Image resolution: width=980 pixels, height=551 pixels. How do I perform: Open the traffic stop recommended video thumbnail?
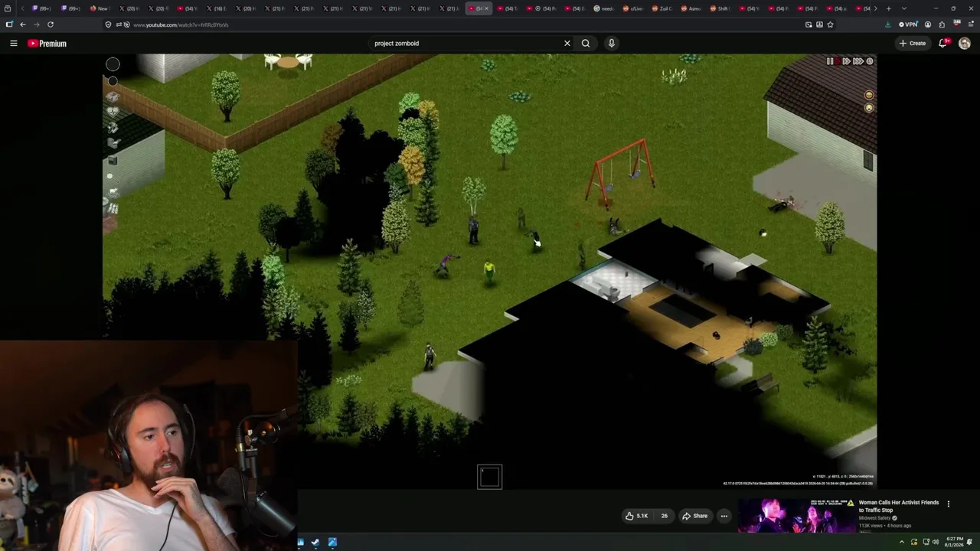796,516
